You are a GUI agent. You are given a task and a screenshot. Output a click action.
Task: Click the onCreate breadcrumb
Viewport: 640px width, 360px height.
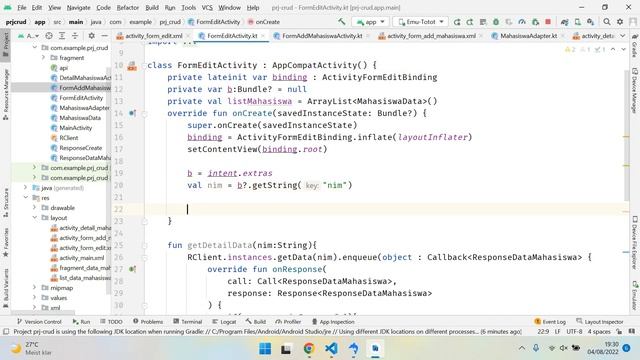click(x=264, y=22)
